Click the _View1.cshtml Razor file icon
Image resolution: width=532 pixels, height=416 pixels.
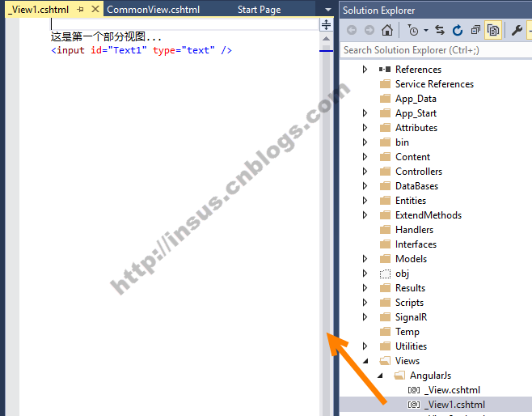[414, 405]
